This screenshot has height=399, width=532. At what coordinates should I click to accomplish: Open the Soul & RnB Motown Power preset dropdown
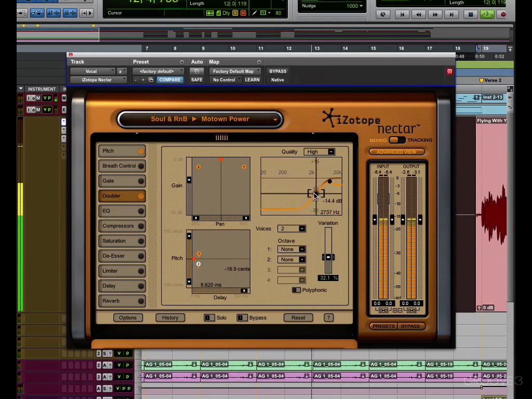(200, 119)
